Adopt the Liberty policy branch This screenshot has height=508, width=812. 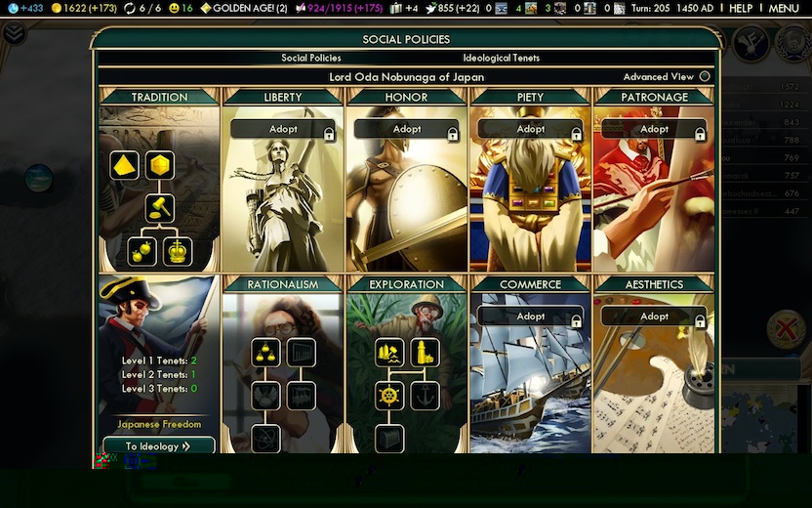pyautogui.click(x=283, y=129)
